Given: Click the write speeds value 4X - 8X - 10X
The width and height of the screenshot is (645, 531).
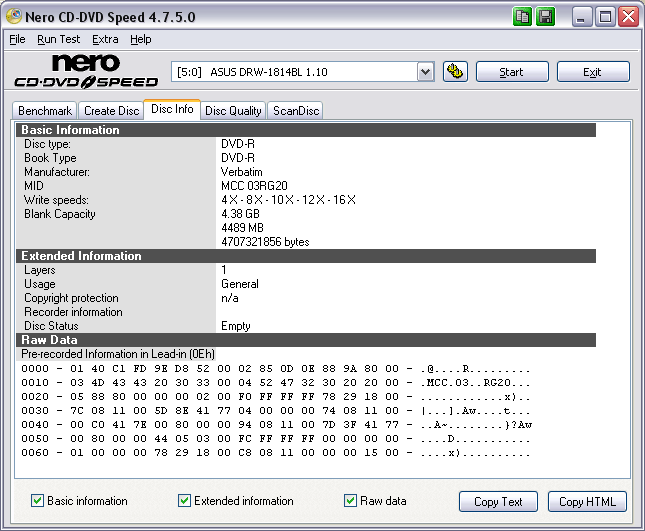Looking at the screenshot, I should [x=288, y=200].
